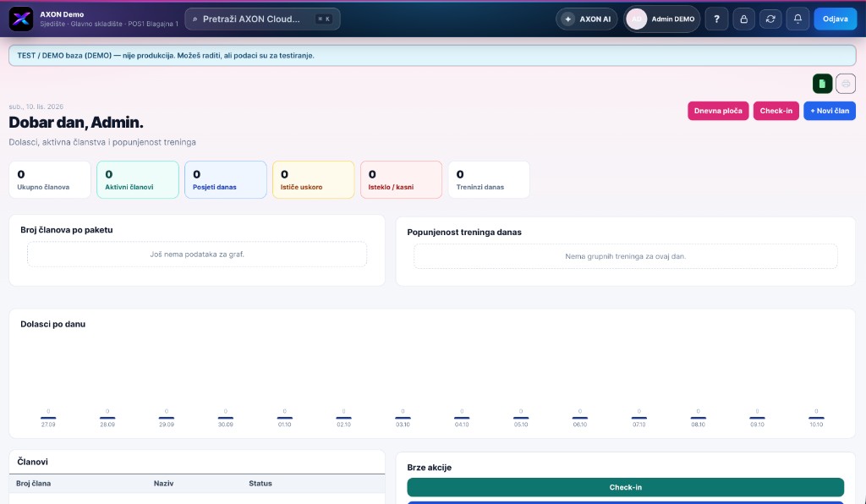866x504 pixels.
Task: Open Dnevna ploča
Action: pyautogui.click(x=718, y=111)
